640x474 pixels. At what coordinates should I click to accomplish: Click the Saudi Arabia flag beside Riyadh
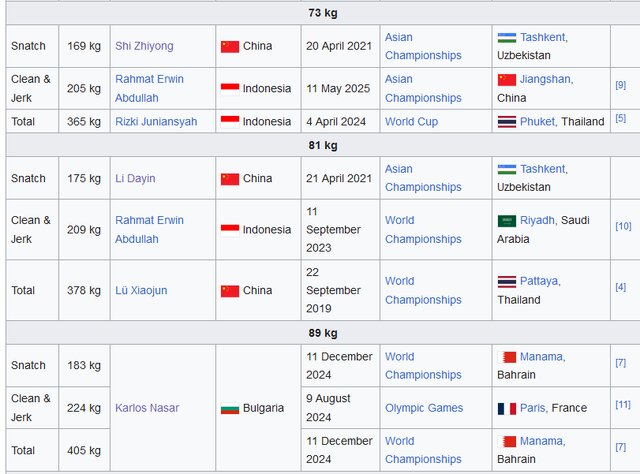tap(506, 221)
